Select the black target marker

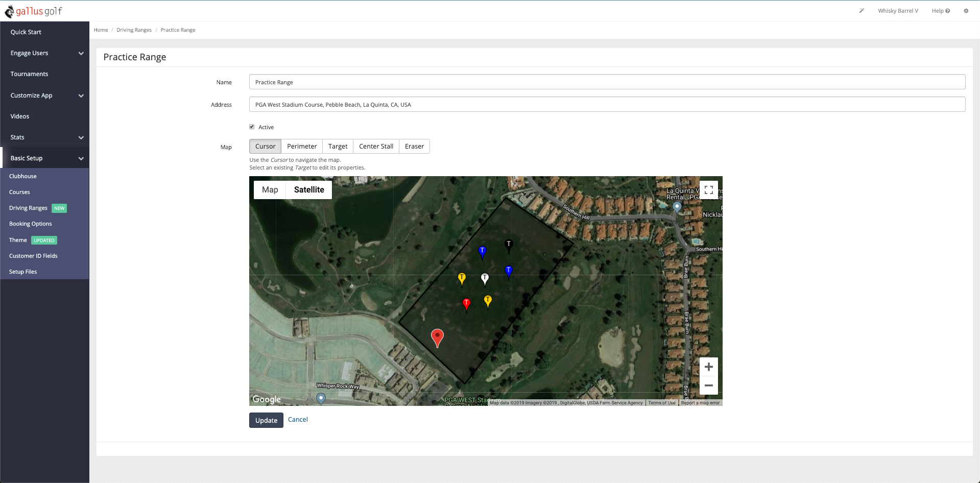pos(508,246)
